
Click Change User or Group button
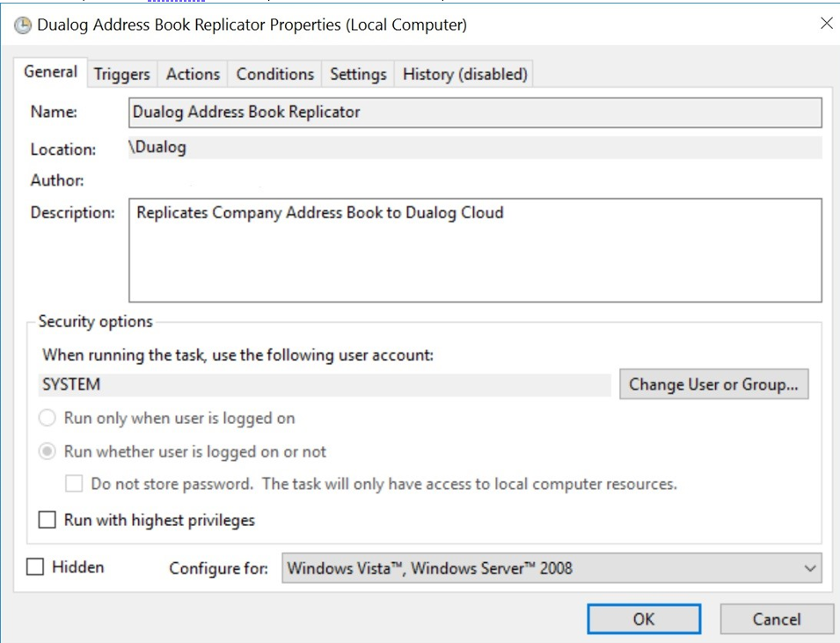pos(713,384)
